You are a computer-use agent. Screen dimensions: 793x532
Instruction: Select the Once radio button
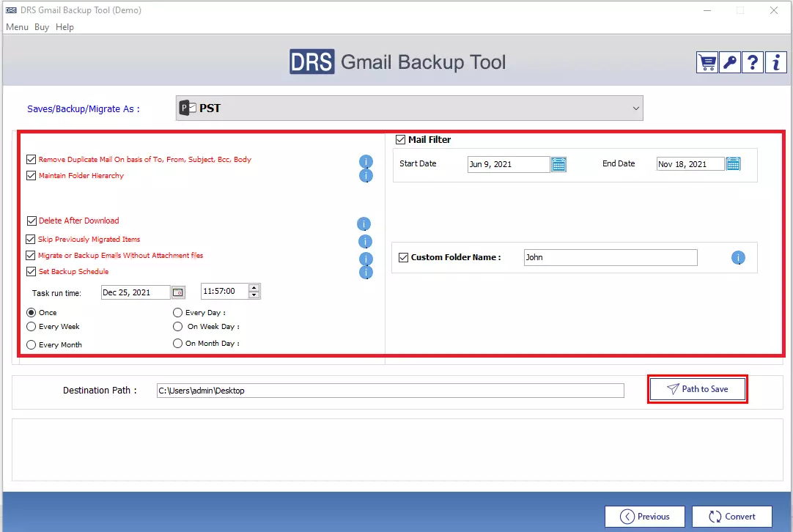point(31,312)
